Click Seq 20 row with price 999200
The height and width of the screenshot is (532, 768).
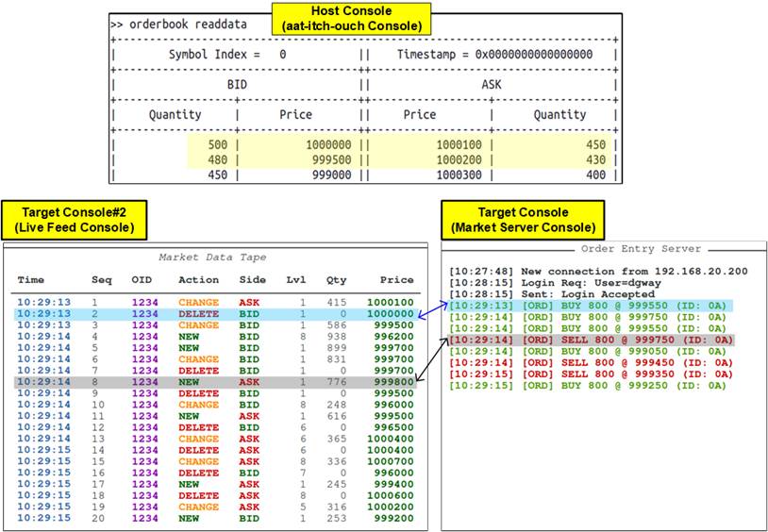point(215,518)
